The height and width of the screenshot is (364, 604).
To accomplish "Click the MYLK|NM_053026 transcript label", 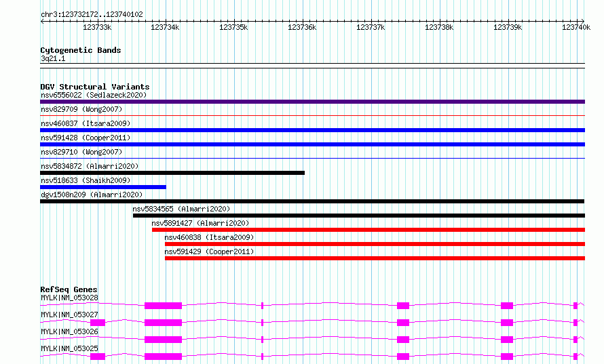I will pos(69,331).
